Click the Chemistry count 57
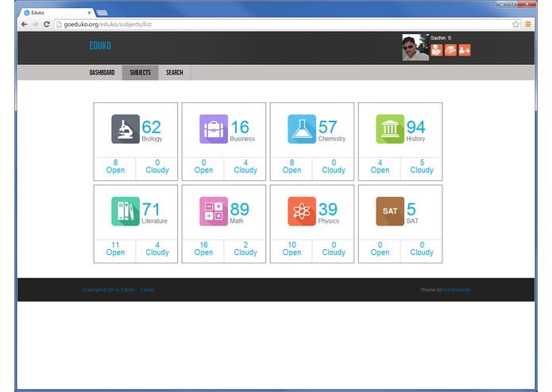This screenshot has width=552, height=392. pyautogui.click(x=328, y=127)
